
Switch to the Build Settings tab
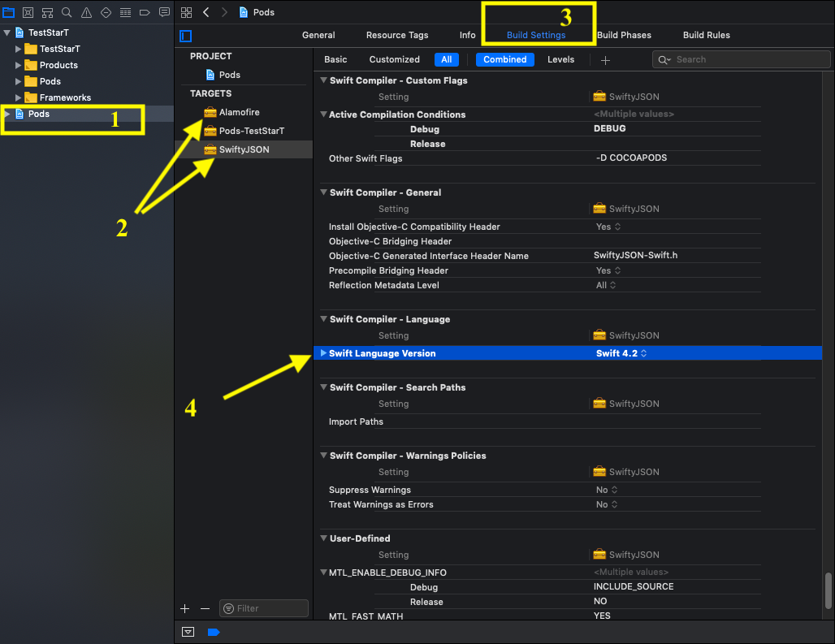point(536,35)
